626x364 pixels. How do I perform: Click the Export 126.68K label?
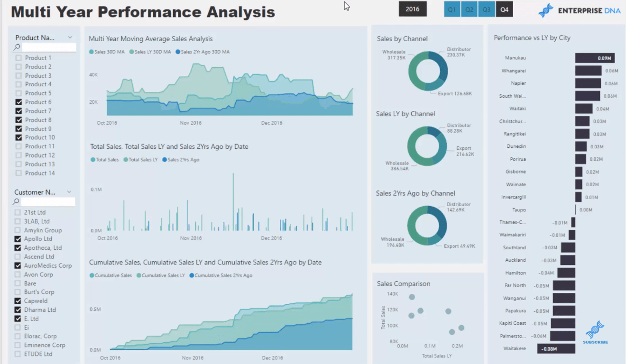click(x=455, y=94)
